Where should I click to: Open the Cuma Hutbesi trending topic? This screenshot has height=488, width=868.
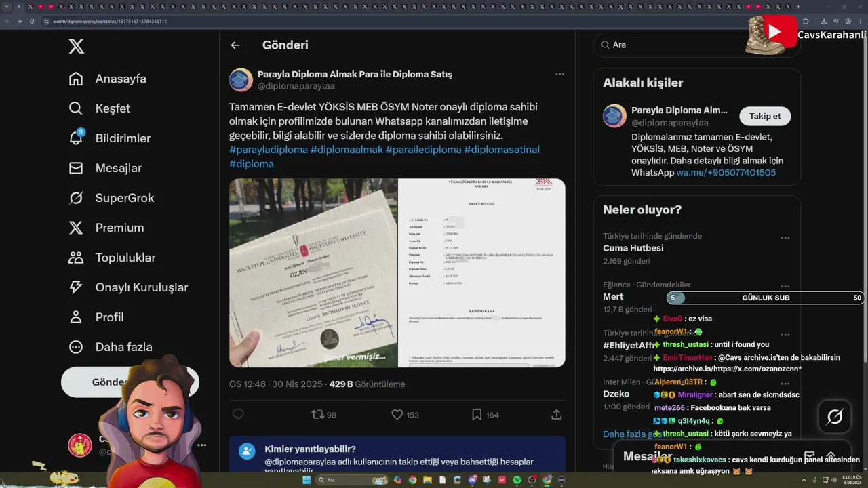(x=633, y=248)
